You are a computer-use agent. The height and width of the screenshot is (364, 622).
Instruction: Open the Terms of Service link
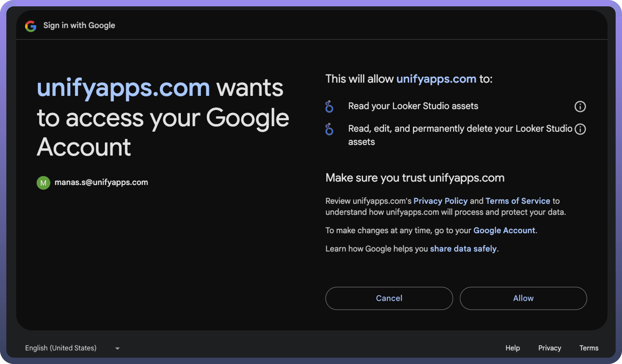pos(518,201)
